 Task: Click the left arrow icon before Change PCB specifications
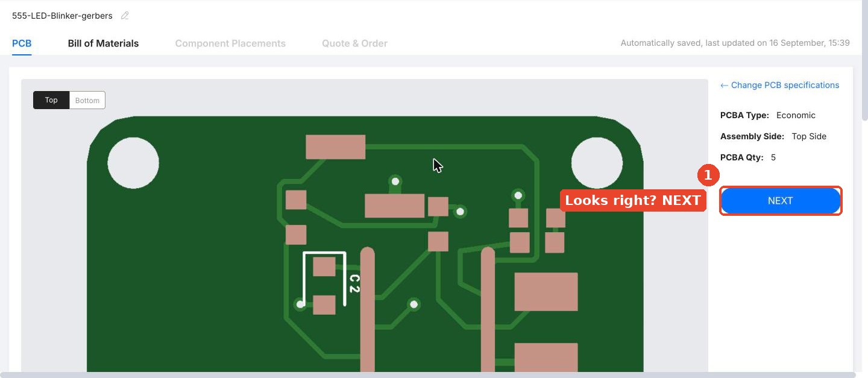tap(725, 85)
